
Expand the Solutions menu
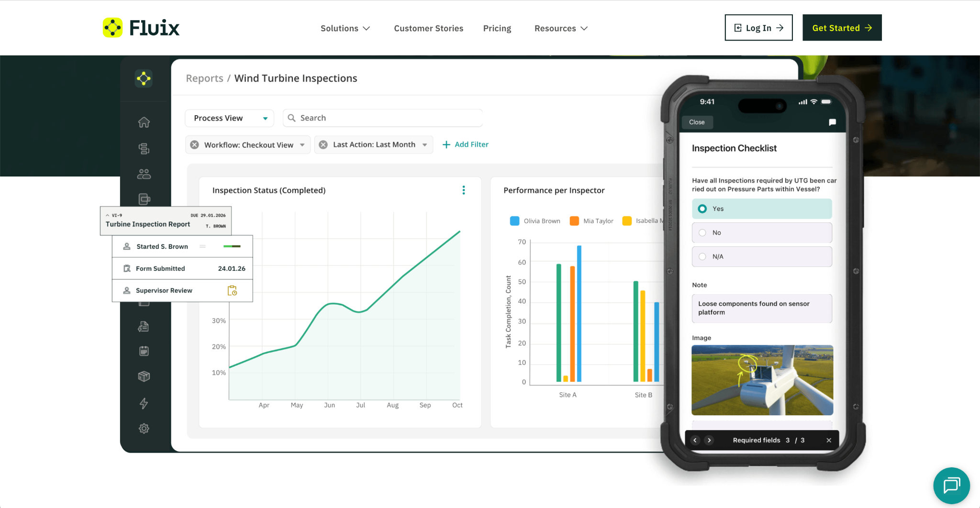[x=345, y=28]
